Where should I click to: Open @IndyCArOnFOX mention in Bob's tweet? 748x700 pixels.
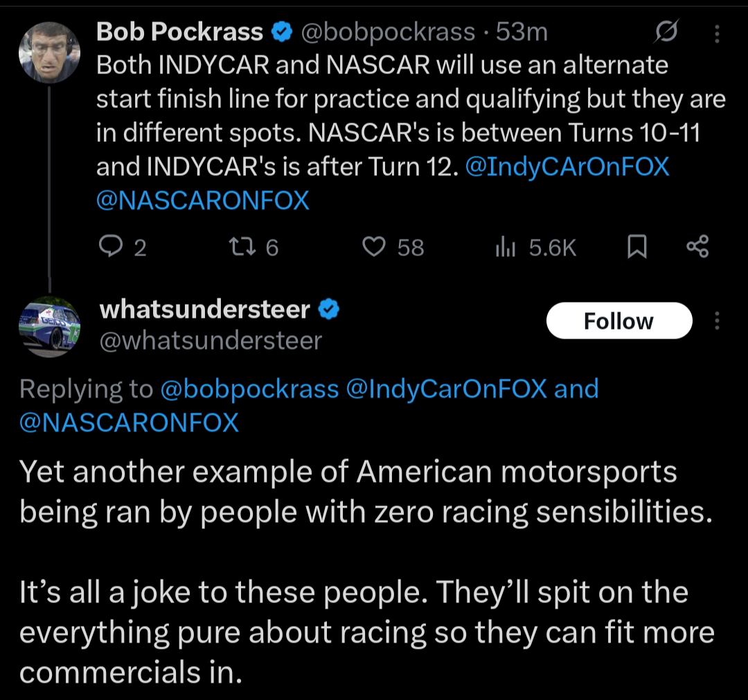click(x=568, y=167)
